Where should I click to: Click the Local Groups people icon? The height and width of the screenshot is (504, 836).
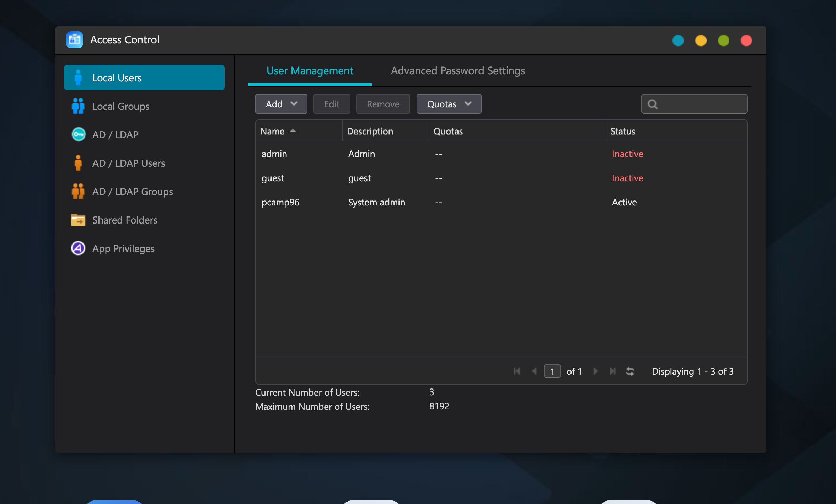tap(78, 106)
